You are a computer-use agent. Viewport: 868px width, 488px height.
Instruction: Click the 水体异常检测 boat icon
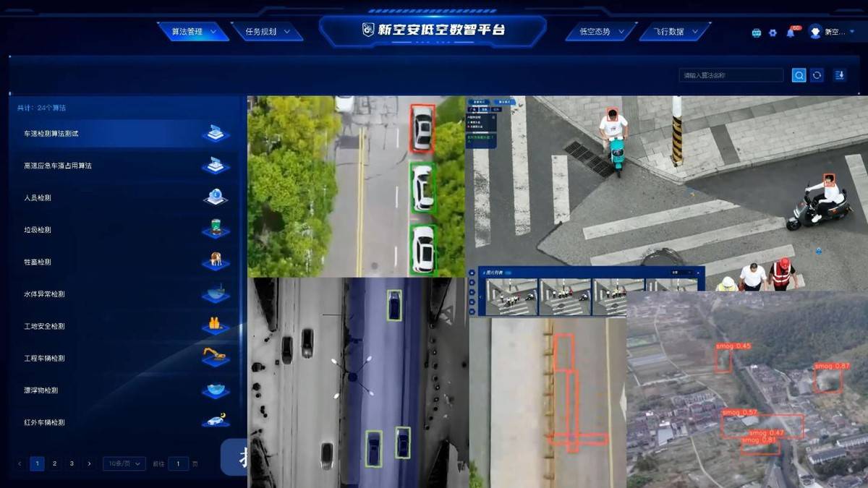click(x=216, y=294)
